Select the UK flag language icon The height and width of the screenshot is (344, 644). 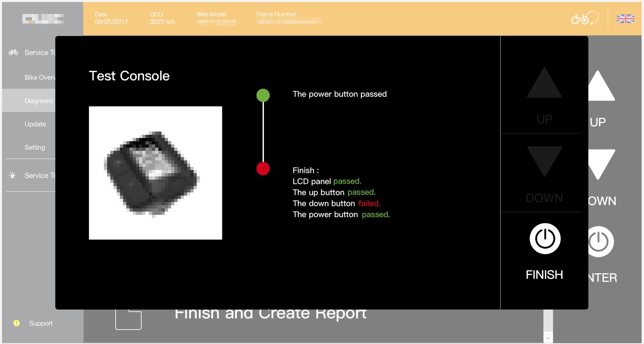[x=625, y=19]
